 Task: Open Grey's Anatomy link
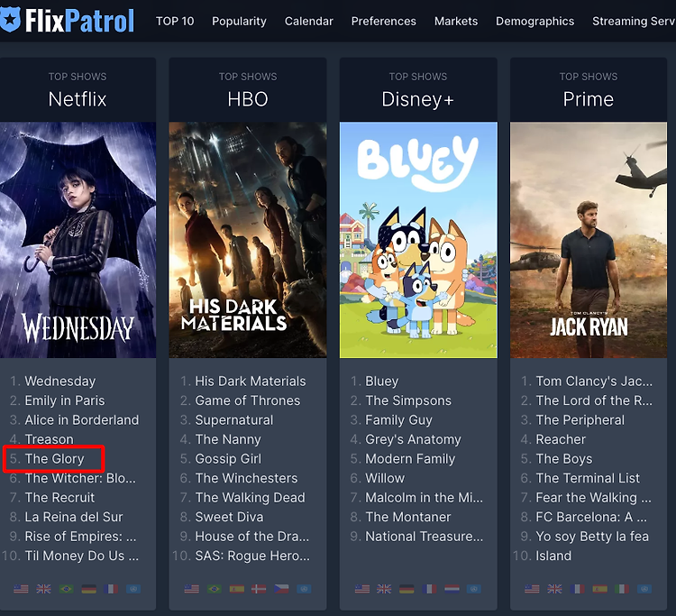click(x=413, y=439)
